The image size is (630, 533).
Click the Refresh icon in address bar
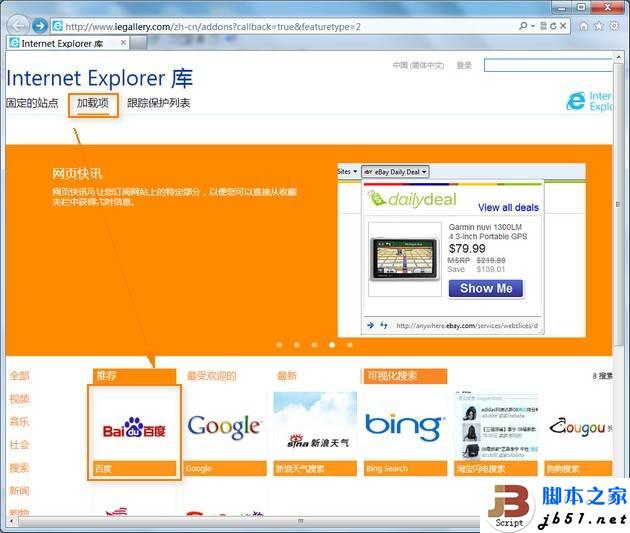click(553, 26)
